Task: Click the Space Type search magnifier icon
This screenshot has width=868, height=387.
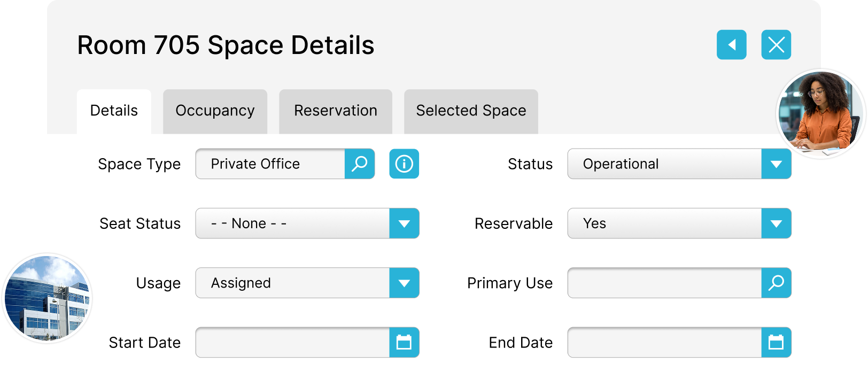Action: (x=360, y=164)
